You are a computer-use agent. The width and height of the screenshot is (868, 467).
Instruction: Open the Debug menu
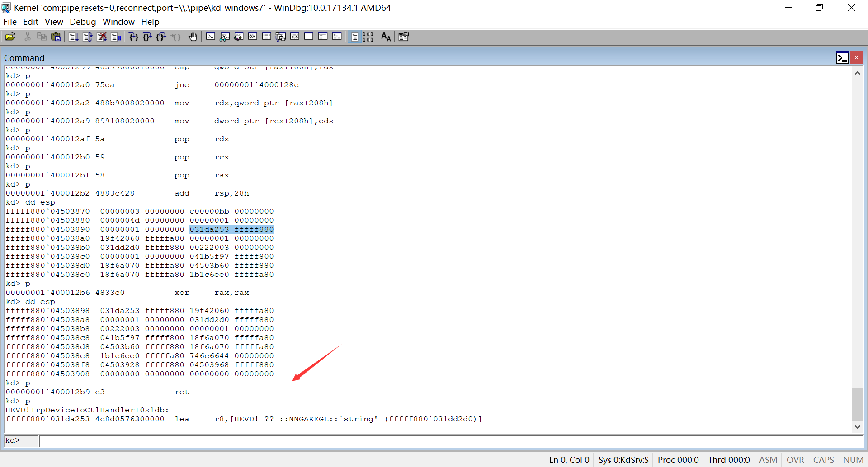point(83,22)
